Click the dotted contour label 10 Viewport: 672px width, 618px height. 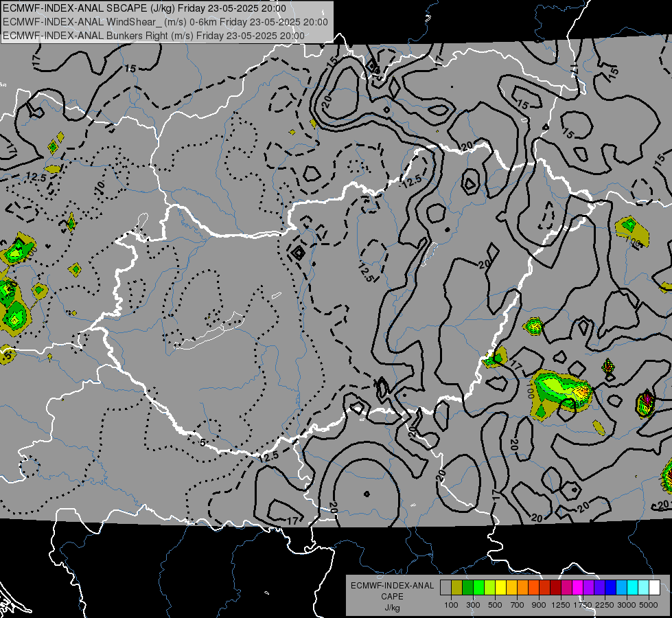pyautogui.click(x=100, y=185)
